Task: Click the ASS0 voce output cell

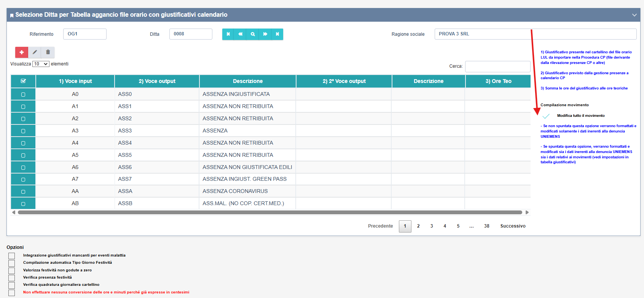Action: (157, 94)
